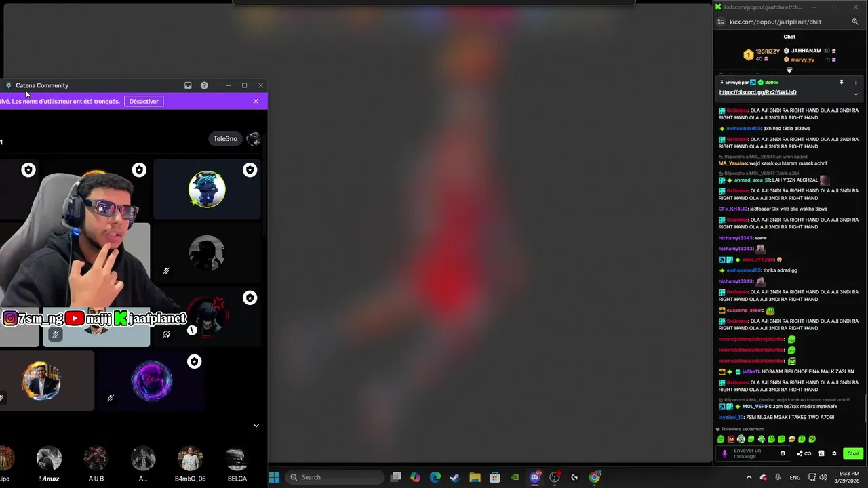Click the muted mic icon on silhouette tile
This screenshot has height=488, width=868.
pyautogui.click(x=166, y=271)
